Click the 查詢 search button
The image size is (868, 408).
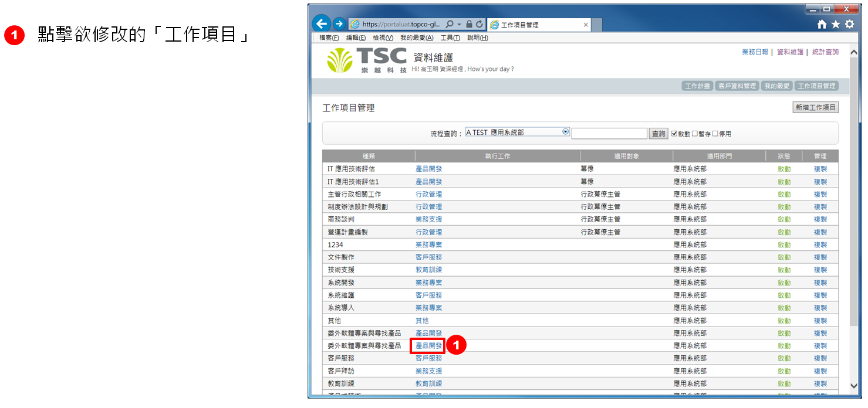[658, 134]
